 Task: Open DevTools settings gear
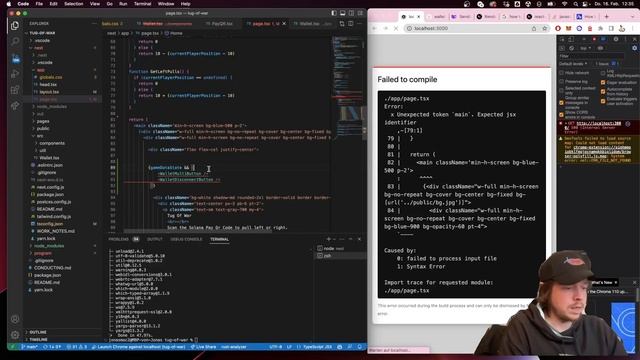(x=616, y=39)
